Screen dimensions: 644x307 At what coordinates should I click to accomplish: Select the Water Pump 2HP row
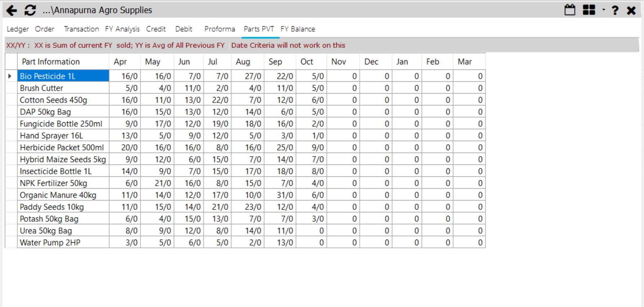(50, 243)
